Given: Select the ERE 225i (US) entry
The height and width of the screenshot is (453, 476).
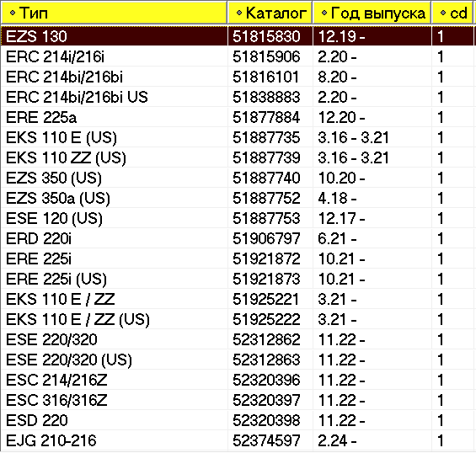Looking at the screenshot, I should [x=238, y=279].
